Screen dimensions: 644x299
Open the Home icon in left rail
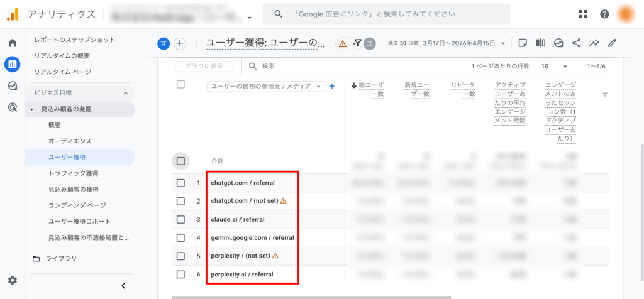(x=12, y=43)
